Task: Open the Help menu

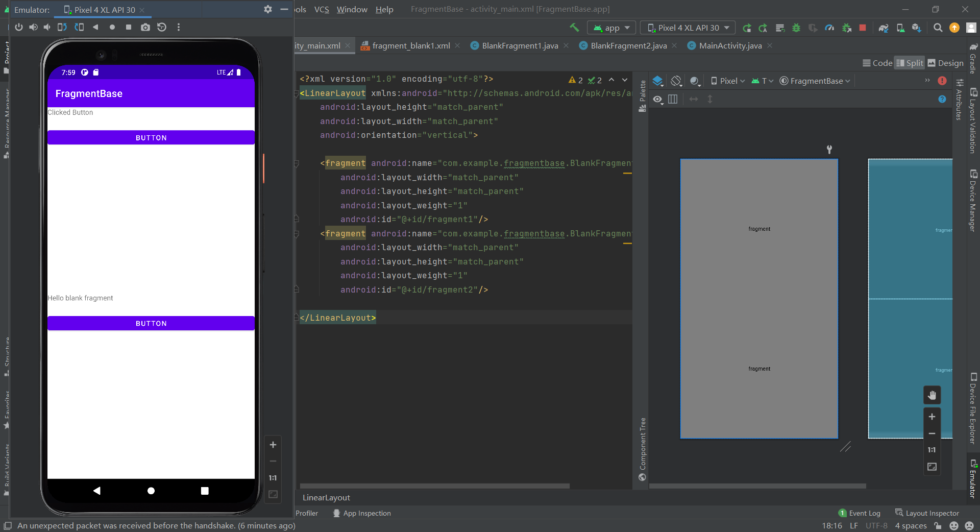Action: coord(384,9)
